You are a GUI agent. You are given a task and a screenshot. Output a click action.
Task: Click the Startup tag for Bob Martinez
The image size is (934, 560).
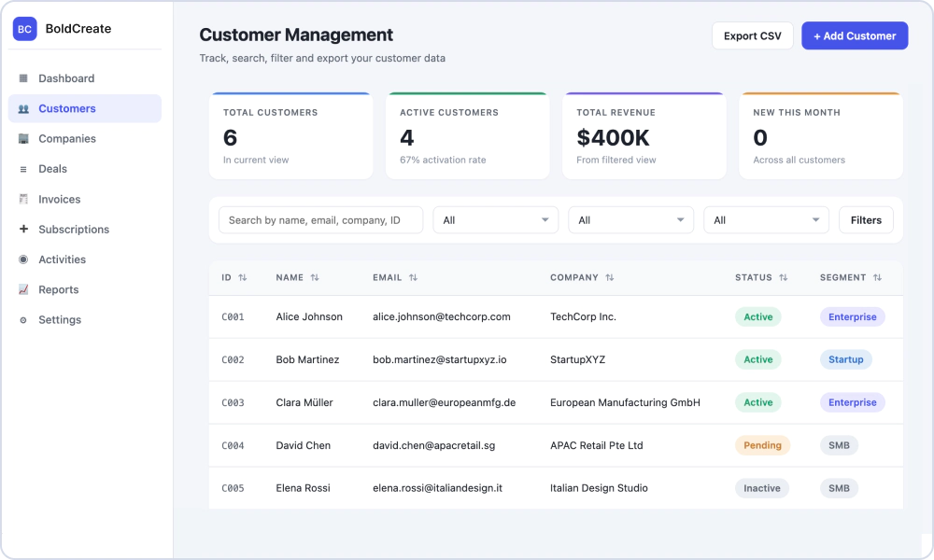point(846,359)
